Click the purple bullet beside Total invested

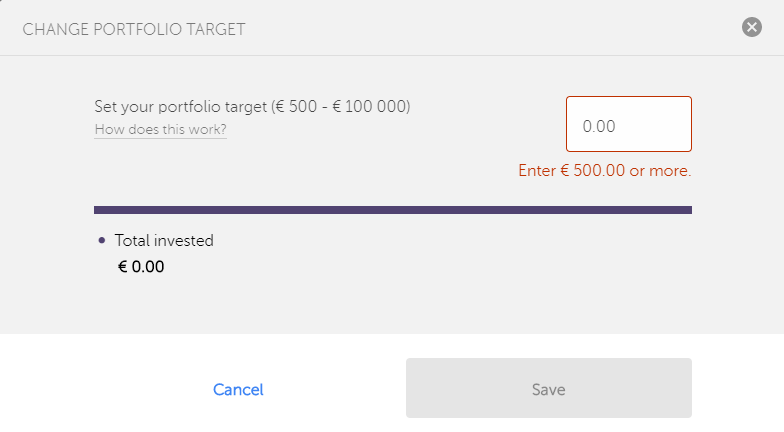pyautogui.click(x=102, y=241)
